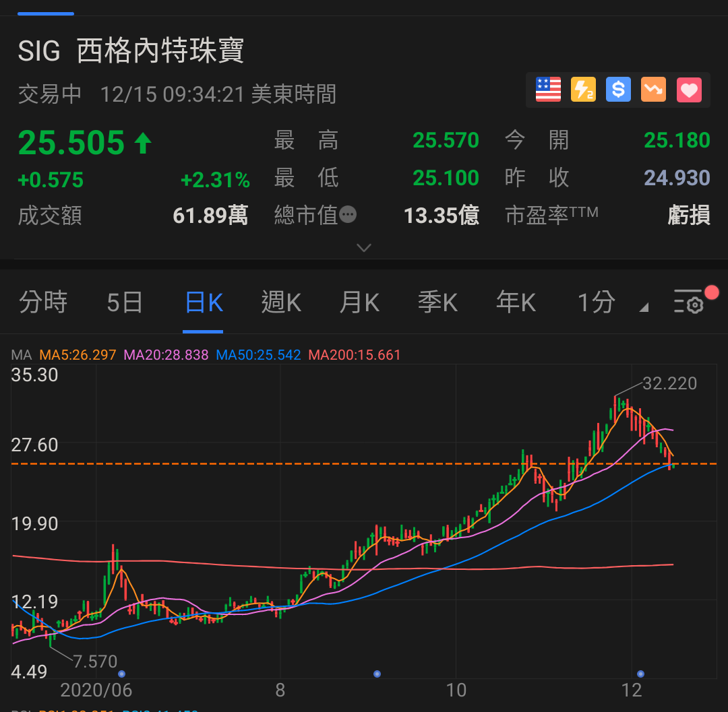
Task: Tap the 最高 value 25.570
Action: [446, 140]
